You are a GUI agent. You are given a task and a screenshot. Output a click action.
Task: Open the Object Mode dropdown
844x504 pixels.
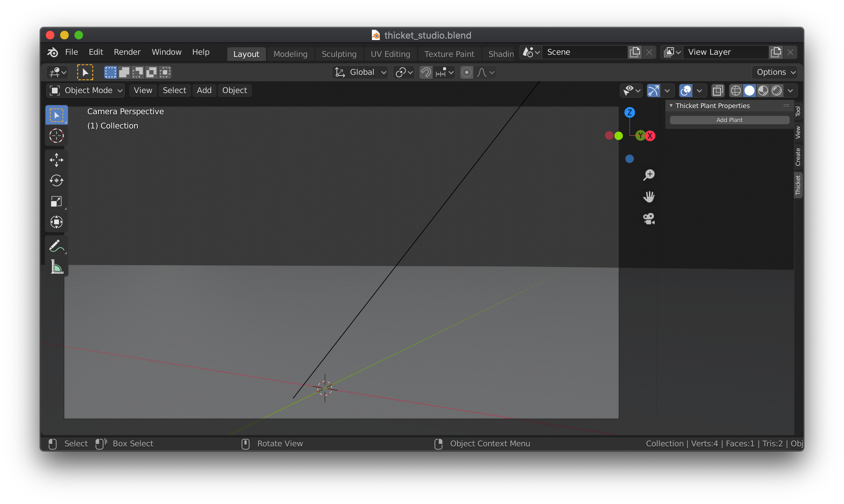(x=86, y=91)
